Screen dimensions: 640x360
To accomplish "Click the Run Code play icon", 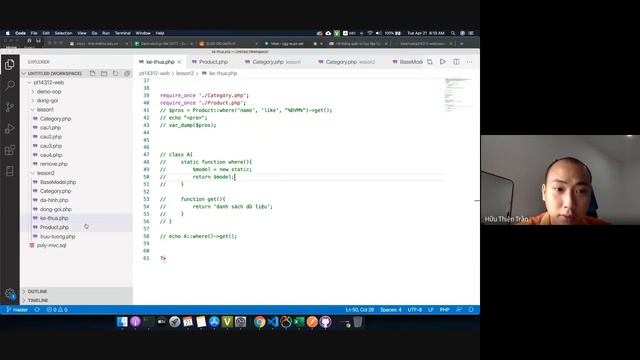I will (x=443, y=62).
